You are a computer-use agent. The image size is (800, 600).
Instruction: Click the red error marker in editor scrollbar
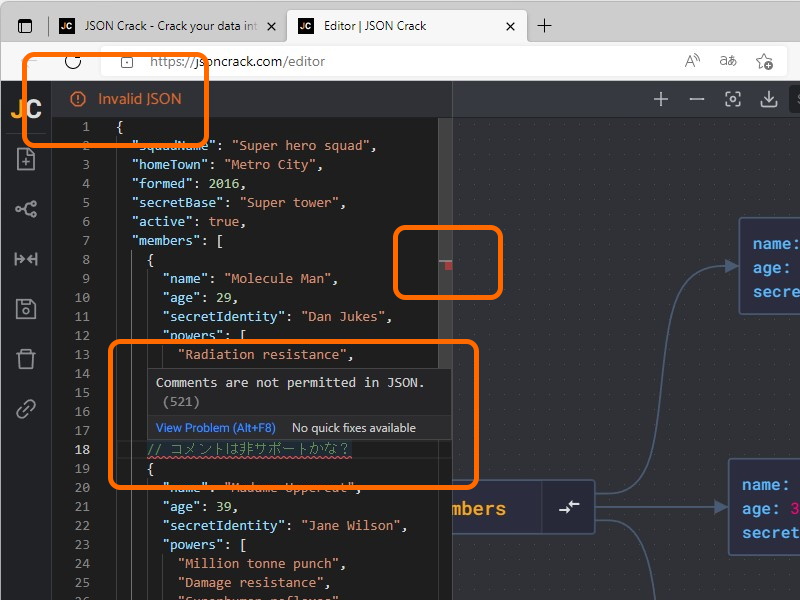[447, 265]
